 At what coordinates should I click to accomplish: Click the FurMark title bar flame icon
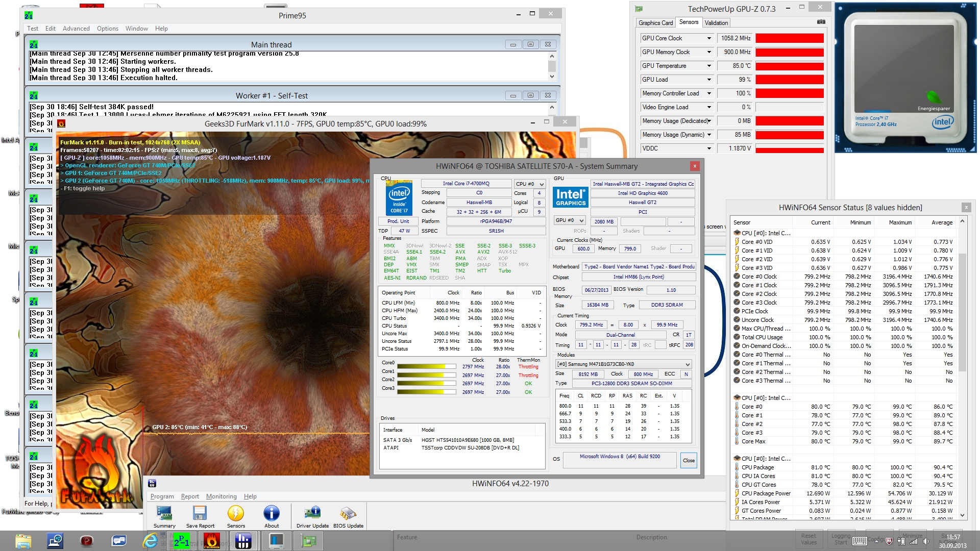[61, 123]
